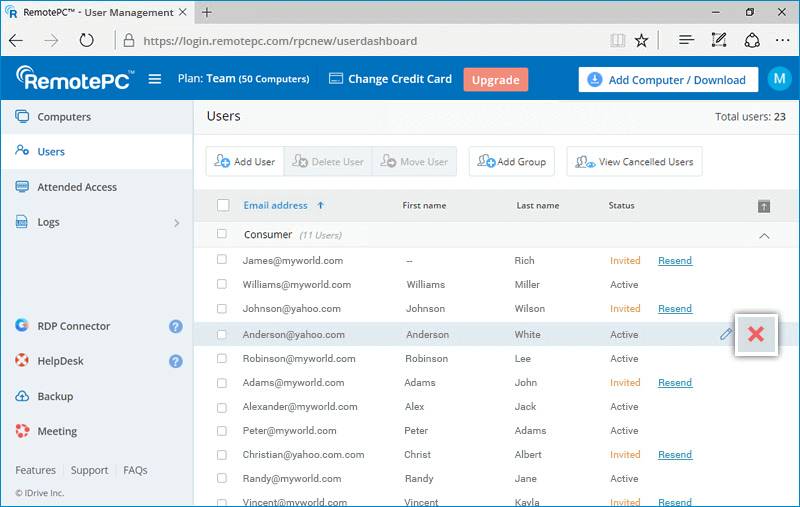800x507 pixels.
Task: Toggle the hamburger sidebar menu
Action: 155,79
